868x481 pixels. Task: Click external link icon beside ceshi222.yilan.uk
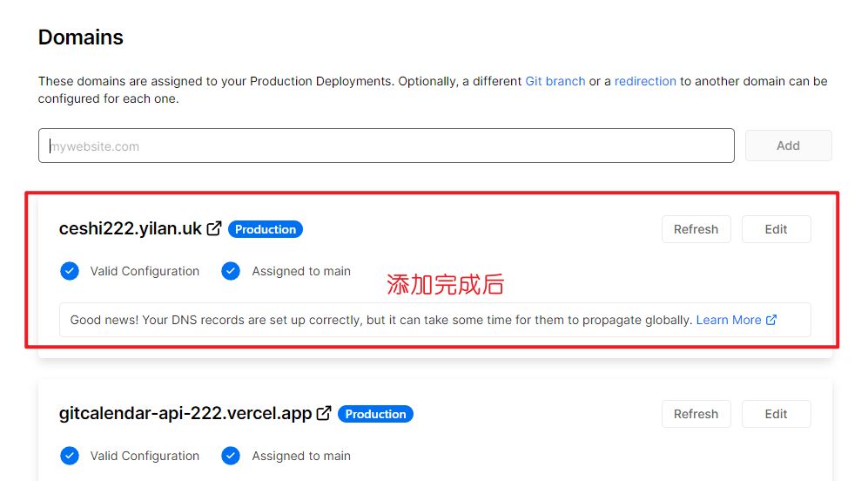point(214,229)
